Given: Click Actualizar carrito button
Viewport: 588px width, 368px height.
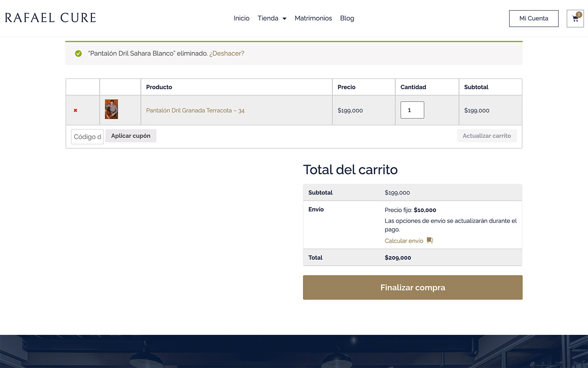Looking at the screenshot, I should (487, 136).
